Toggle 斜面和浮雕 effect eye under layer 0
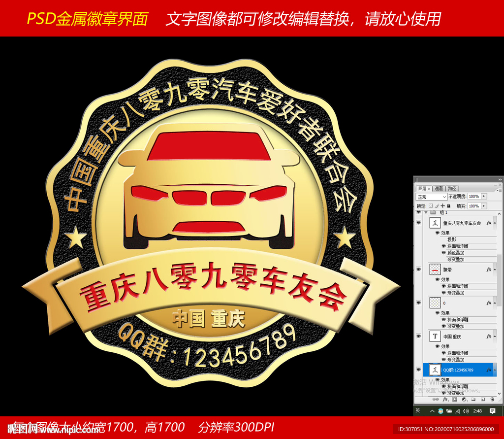 [444, 319]
